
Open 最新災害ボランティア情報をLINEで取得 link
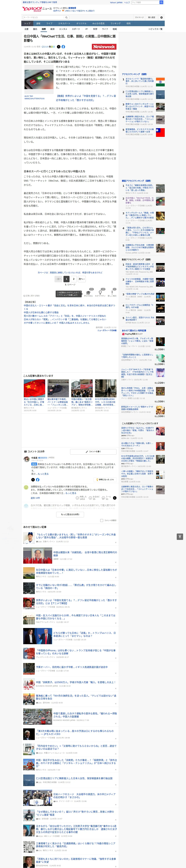point(40,2)
